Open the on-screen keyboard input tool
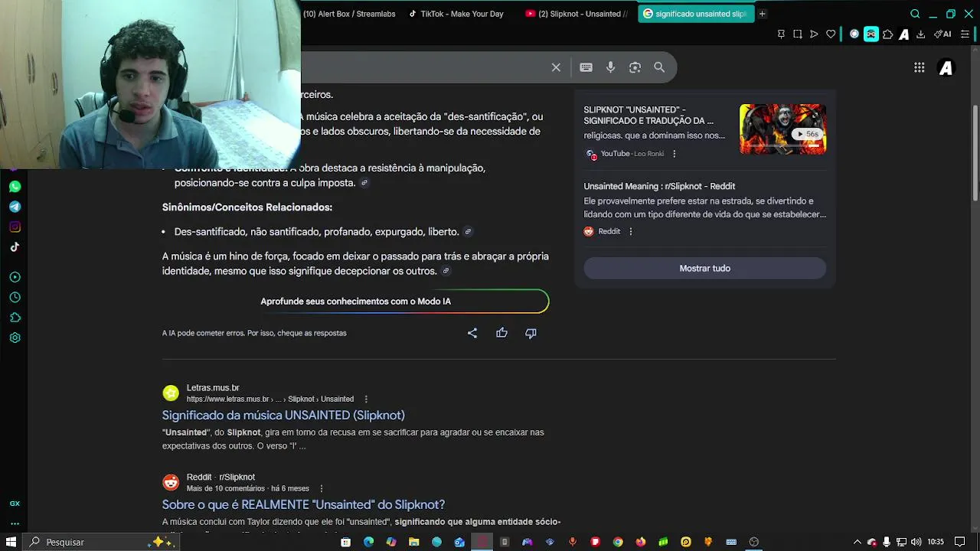The image size is (980, 551). tap(586, 67)
